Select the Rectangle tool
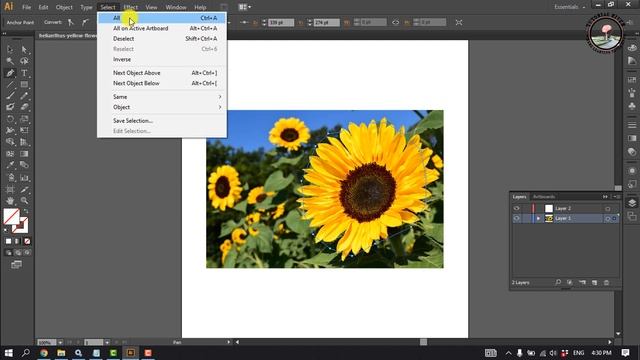This screenshot has width=640, height=360. pyautogui.click(x=24, y=84)
